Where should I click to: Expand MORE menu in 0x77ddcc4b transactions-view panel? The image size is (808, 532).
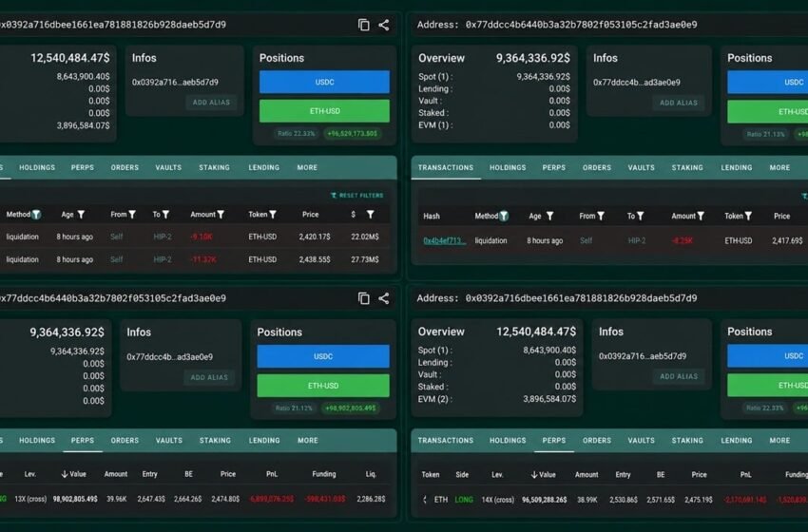click(x=779, y=167)
